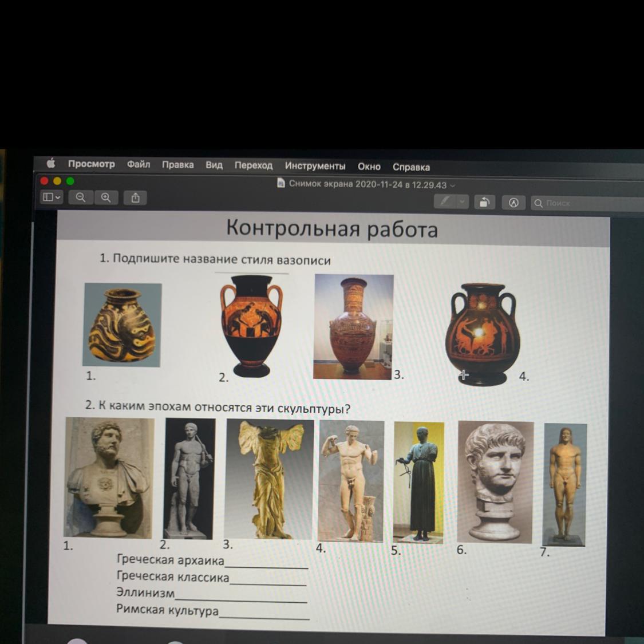Click the spear-bearer statue image 2
644x644 pixels.
(189, 479)
